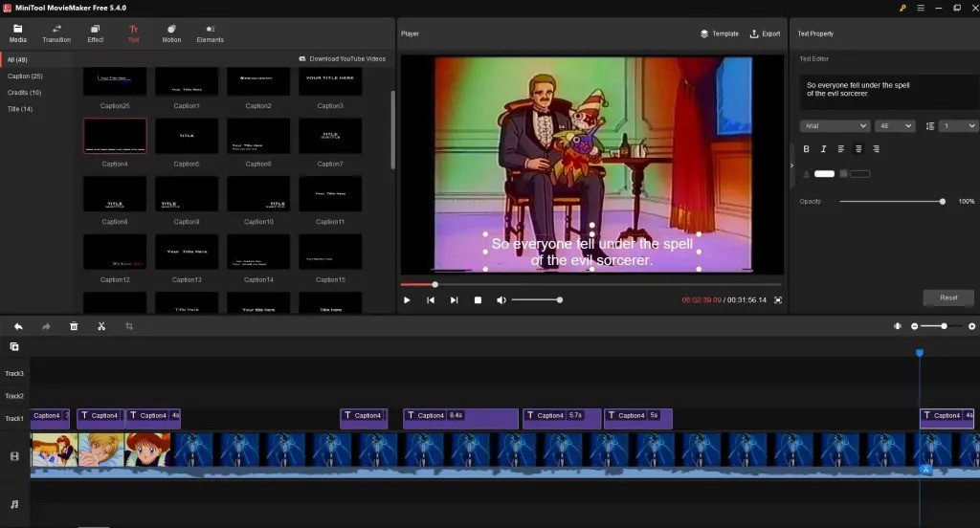The width and height of the screenshot is (980, 528).
Task: Click the white text color swatch
Action: (x=824, y=174)
